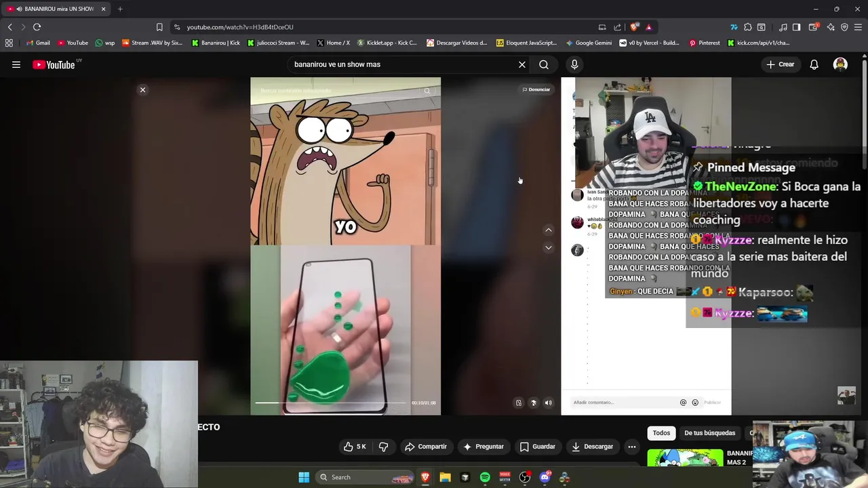868x488 pixels.
Task: Open the Pinterest bookmark
Action: click(704, 43)
